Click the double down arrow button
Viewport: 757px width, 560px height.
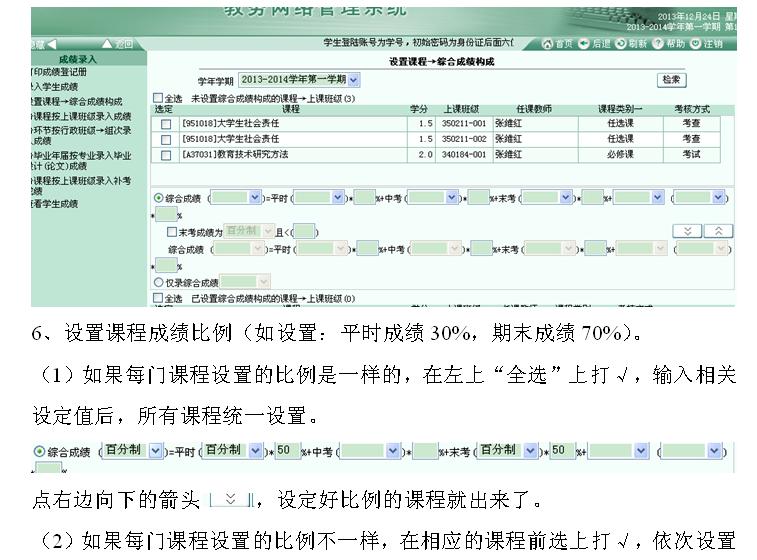[685, 231]
